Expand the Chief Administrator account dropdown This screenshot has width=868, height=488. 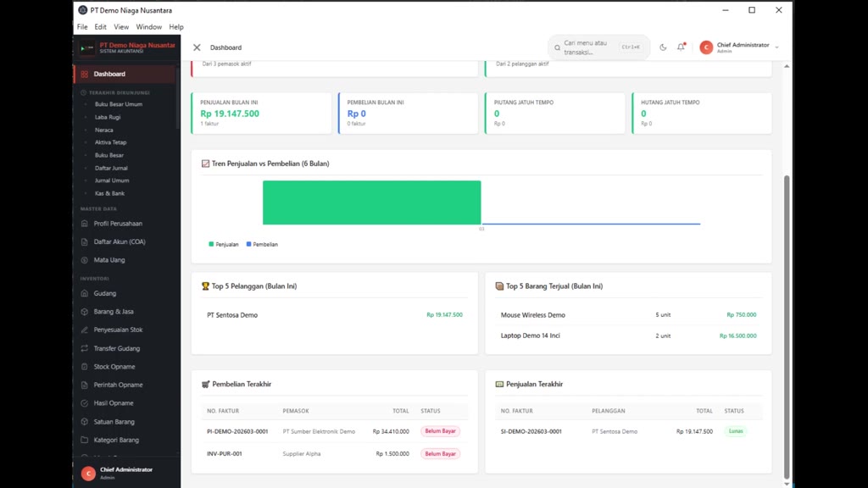(776, 47)
